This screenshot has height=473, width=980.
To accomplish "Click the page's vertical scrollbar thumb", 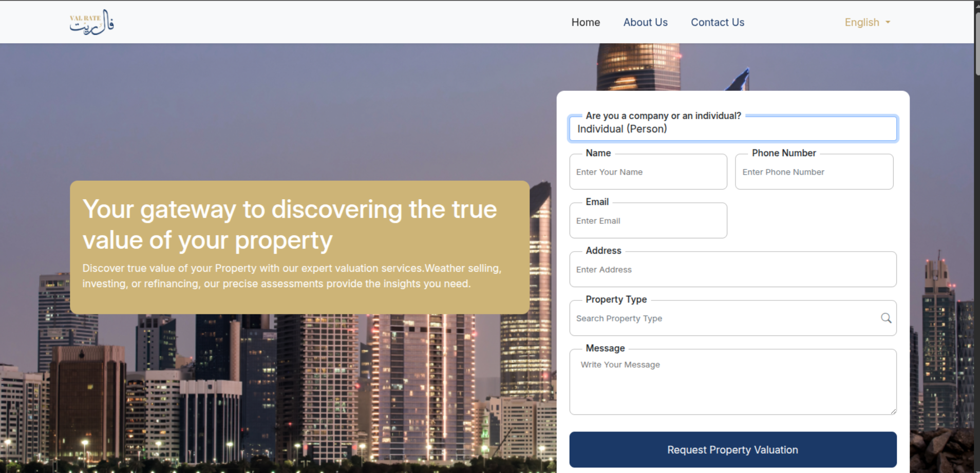I will pyautogui.click(x=977, y=44).
